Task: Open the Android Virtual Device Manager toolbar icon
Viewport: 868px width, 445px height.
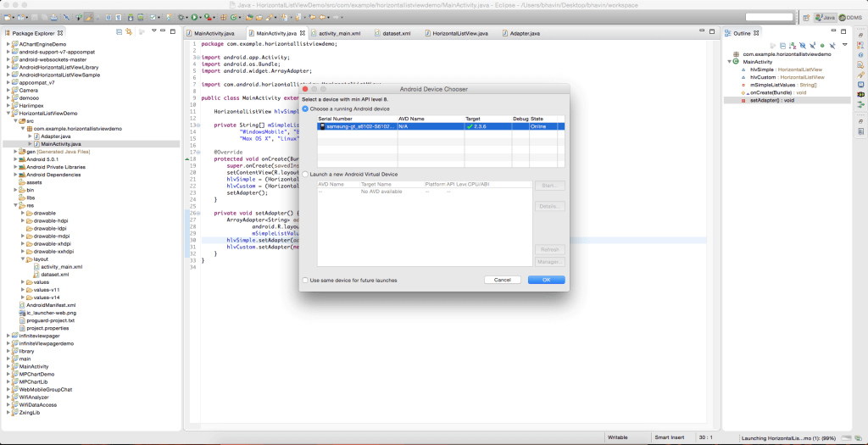Action: click(x=141, y=18)
